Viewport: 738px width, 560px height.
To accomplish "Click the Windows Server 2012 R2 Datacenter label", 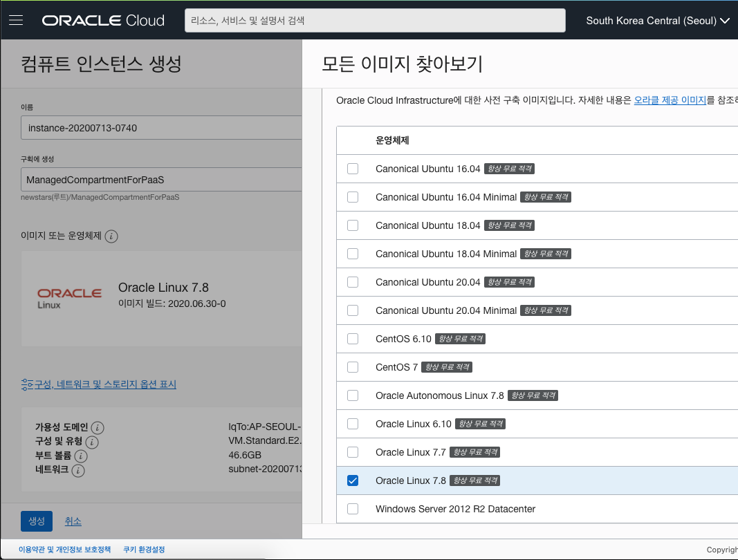I will coord(455,509).
